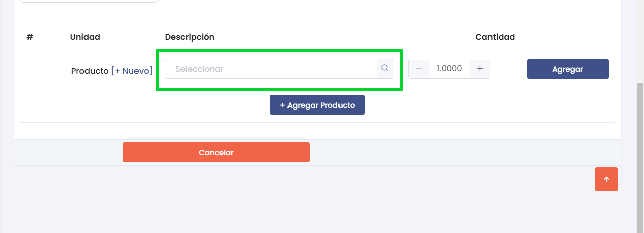Image resolution: width=644 pixels, height=233 pixels.
Task: Click the Producto label text
Action: tap(90, 71)
